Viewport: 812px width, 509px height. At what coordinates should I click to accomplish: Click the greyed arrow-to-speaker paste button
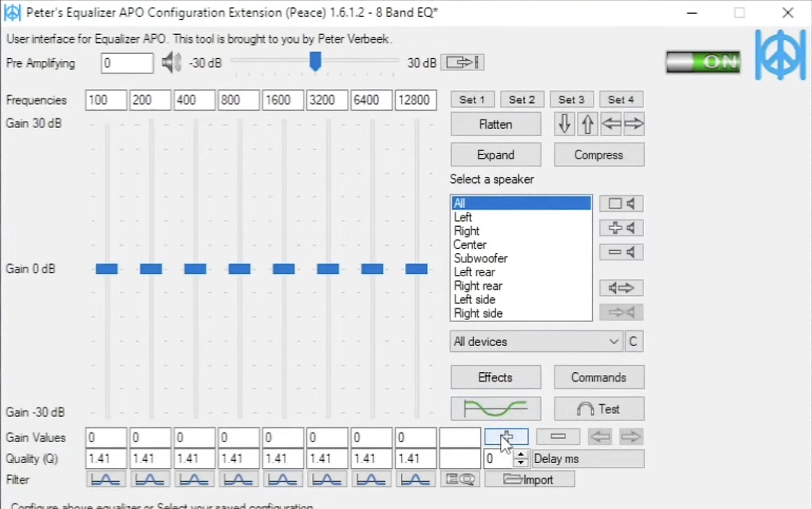pos(621,312)
